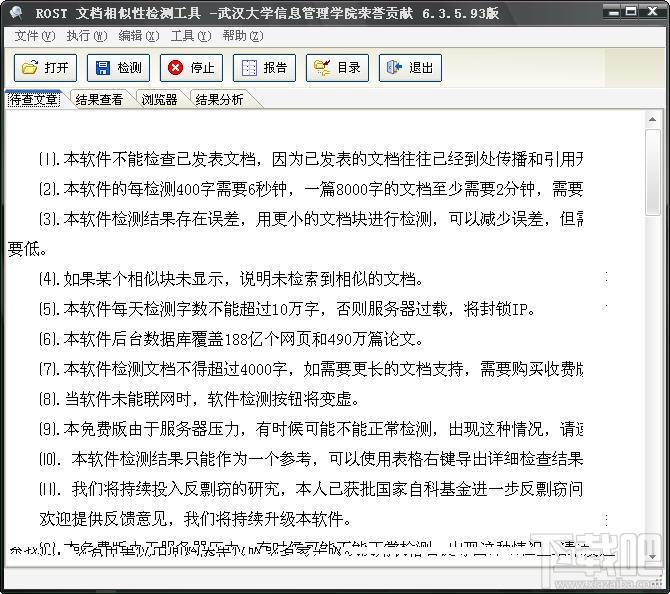Click the floppy disk icon on 检测
670x594 pixels.
pos(103,68)
